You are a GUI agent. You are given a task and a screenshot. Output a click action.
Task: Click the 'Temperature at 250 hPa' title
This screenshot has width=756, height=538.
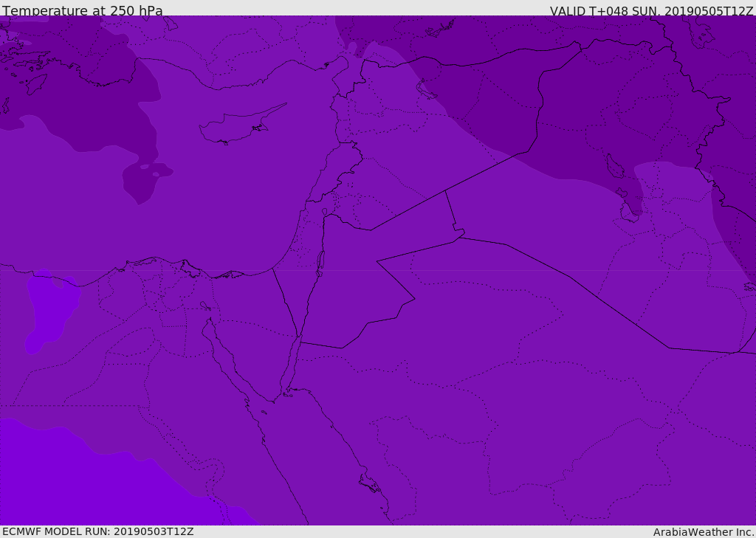coord(83,10)
